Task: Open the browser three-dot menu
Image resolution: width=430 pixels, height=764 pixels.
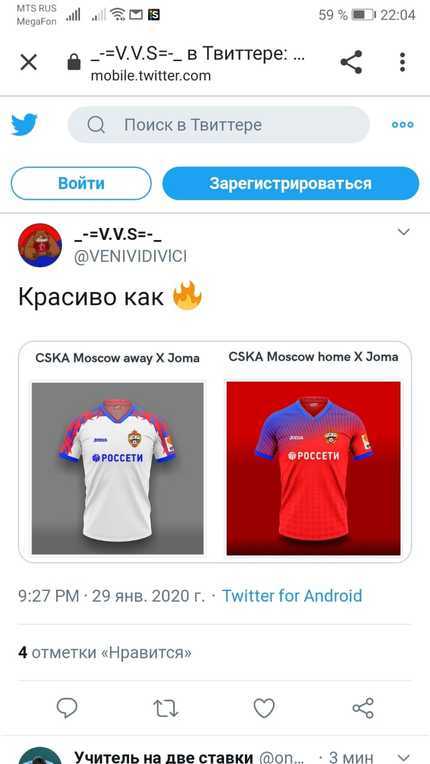Action: coord(402,62)
